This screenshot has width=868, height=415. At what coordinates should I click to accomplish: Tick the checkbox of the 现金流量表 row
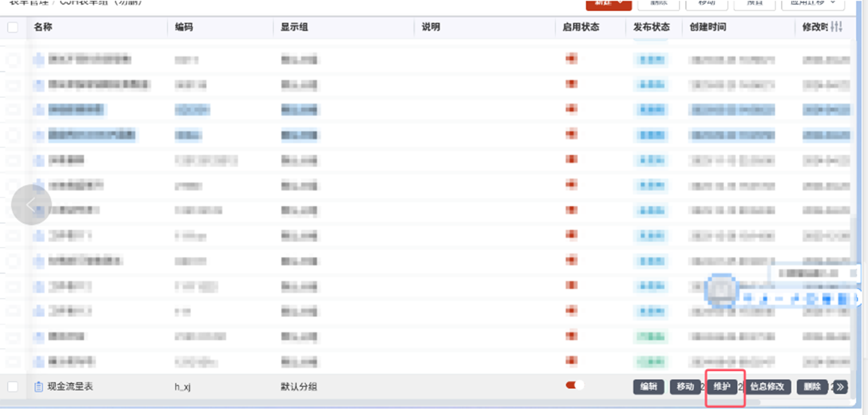[13, 385]
